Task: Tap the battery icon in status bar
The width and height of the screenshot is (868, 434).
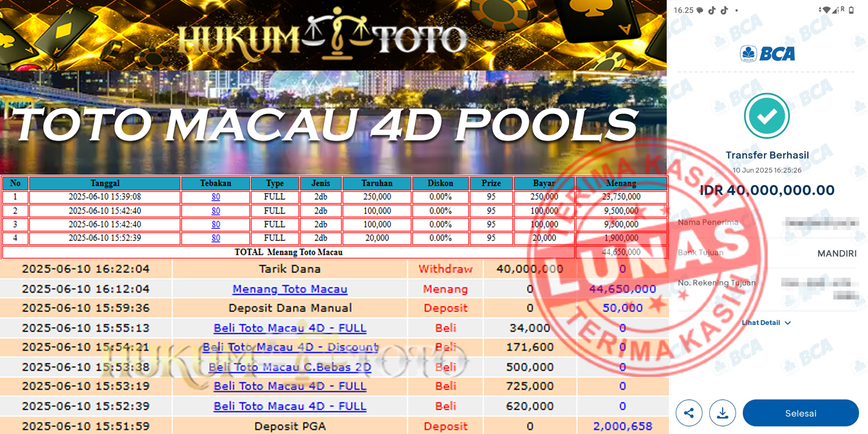Action: click(851, 10)
